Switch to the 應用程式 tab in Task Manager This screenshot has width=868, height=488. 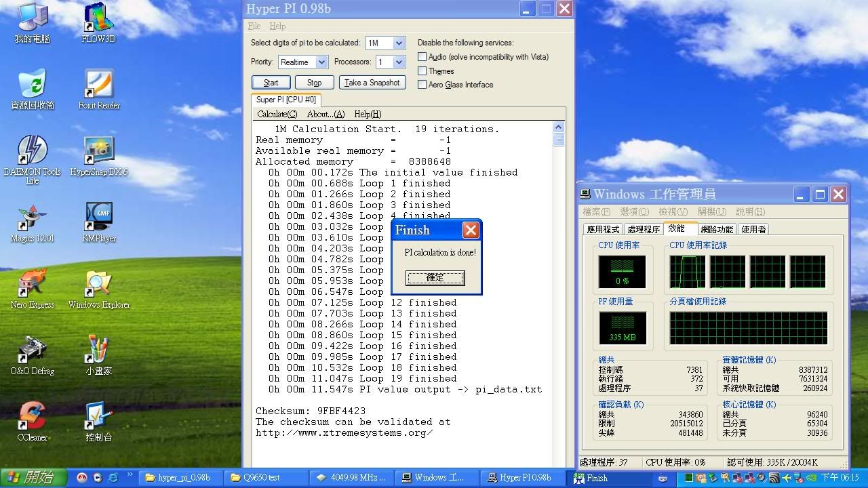tap(603, 229)
